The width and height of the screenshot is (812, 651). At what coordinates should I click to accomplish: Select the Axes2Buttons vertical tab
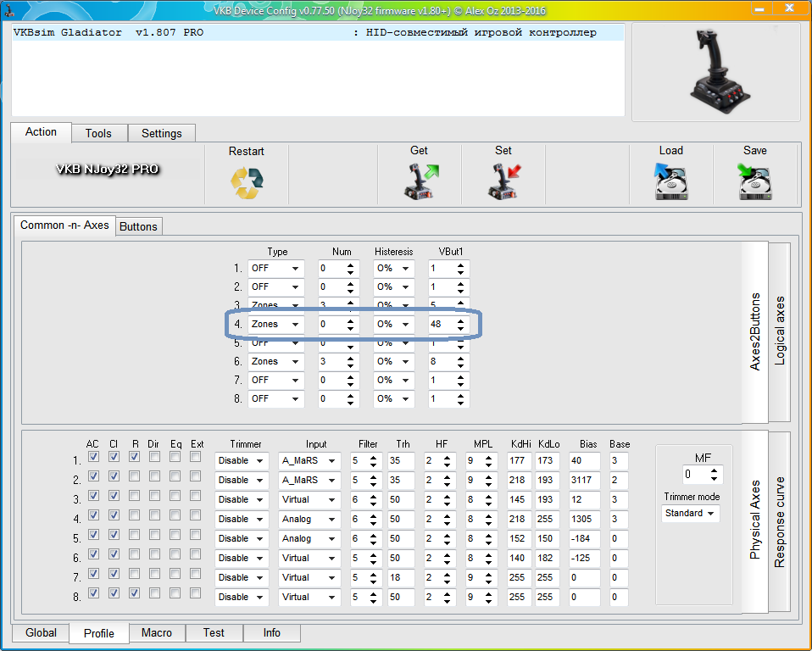[755, 331]
